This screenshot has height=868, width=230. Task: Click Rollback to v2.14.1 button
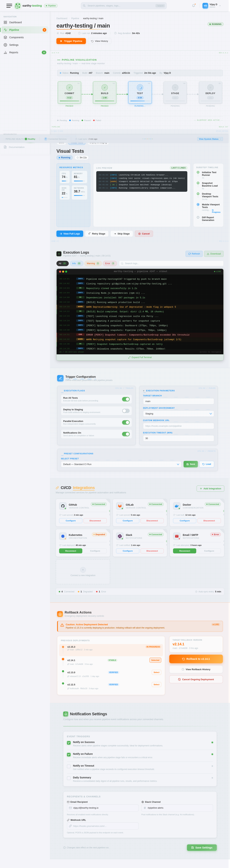coord(196,659)
